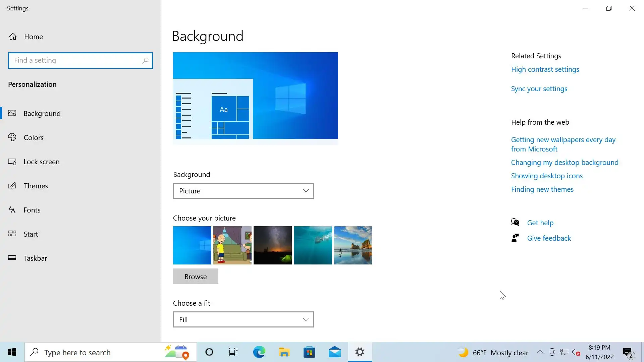Select the Background menu item
The width and height of the screenshot is (644, 362).
(42, 114)
